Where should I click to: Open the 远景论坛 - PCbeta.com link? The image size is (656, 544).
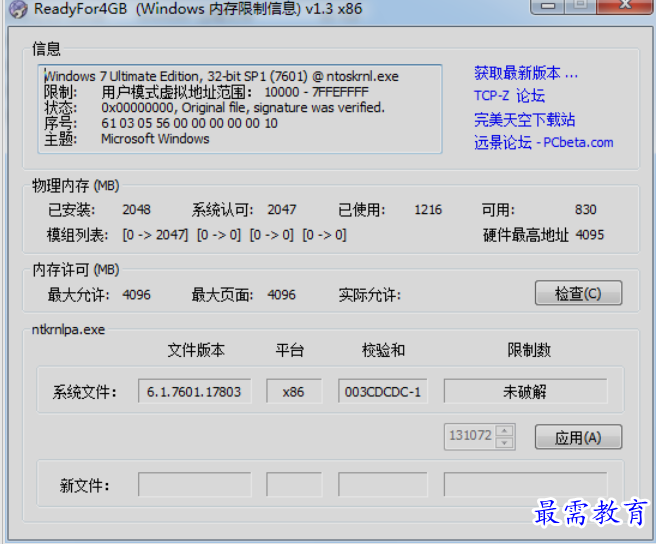click(x=543, y=143)
